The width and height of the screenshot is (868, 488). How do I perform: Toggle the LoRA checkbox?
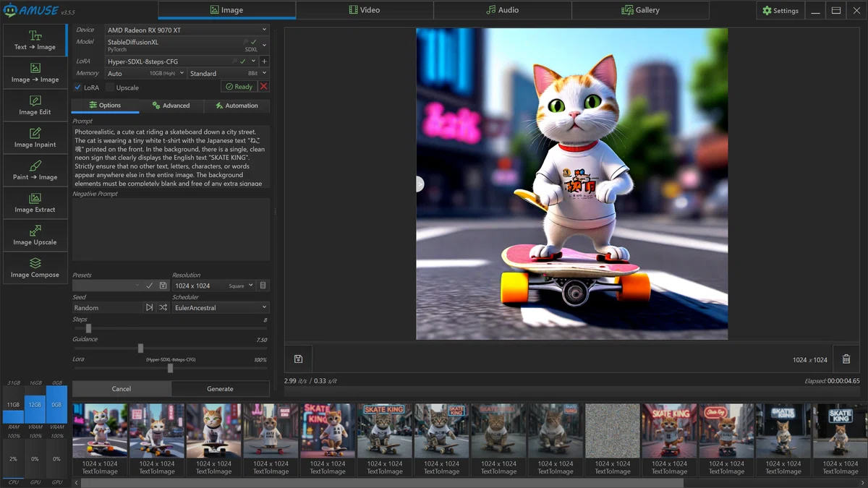coord(78,87)
